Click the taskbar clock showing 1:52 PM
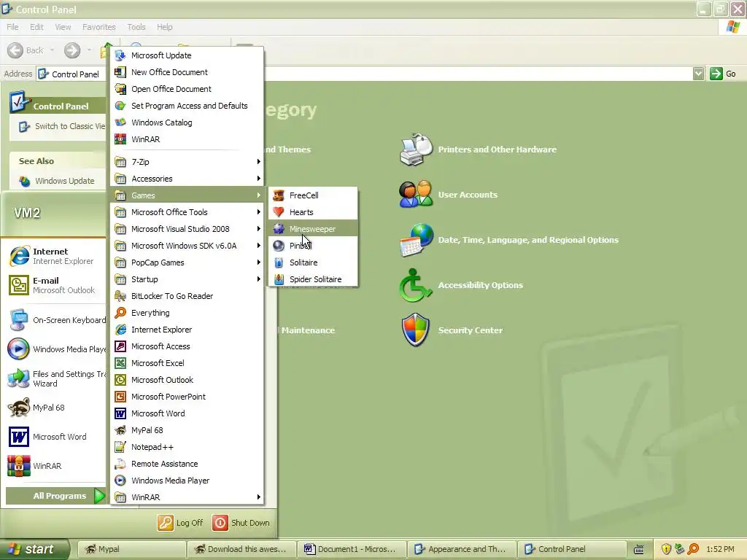The width and height of the screenshot is (747, 560). click(x=720, y=549)
